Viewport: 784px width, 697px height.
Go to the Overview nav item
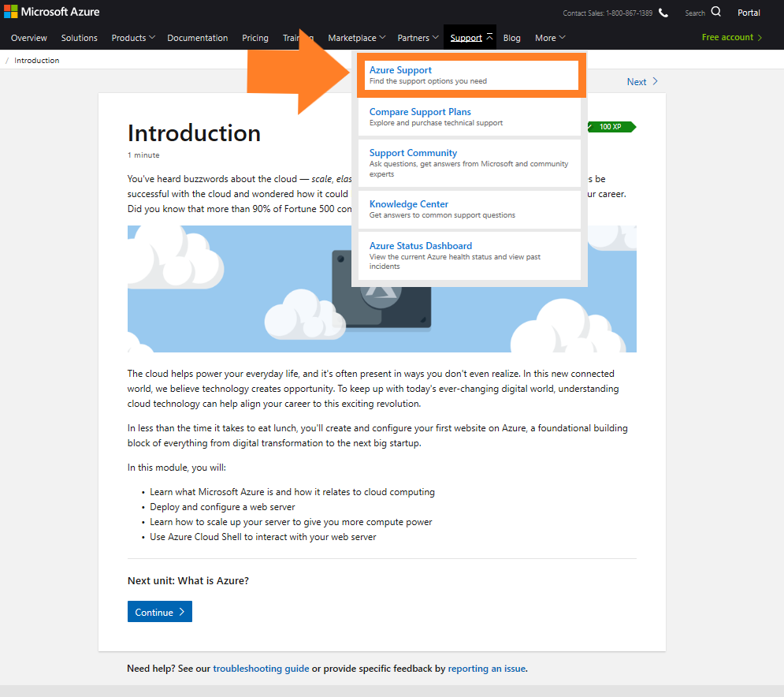pyautogui.click(x=29, y=38)
